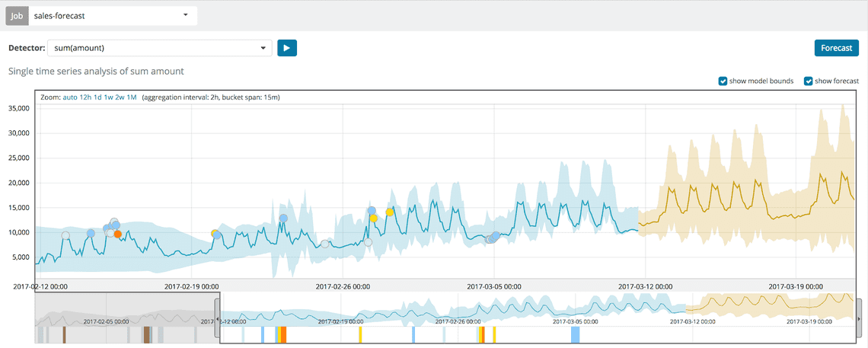The height and width of the screenshot is (348, 868).
Task: Toggle the show model bounds checkbox
Action: (723, 81)
